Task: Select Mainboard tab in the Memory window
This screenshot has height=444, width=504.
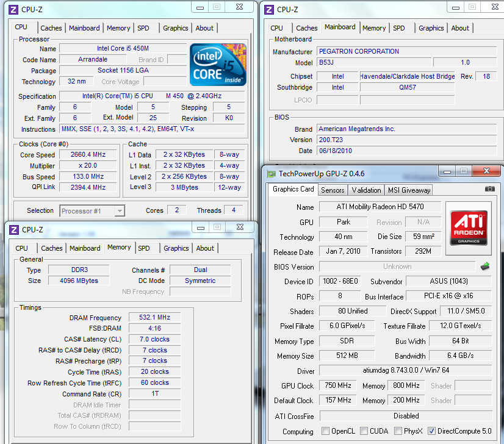Action: (x=85, y=248)
